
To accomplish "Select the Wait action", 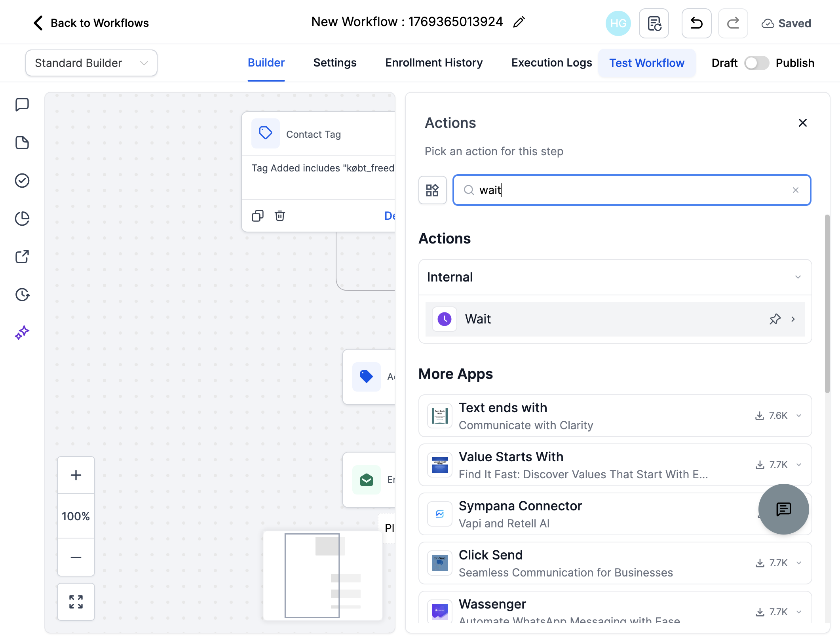I will pos(615,319).
